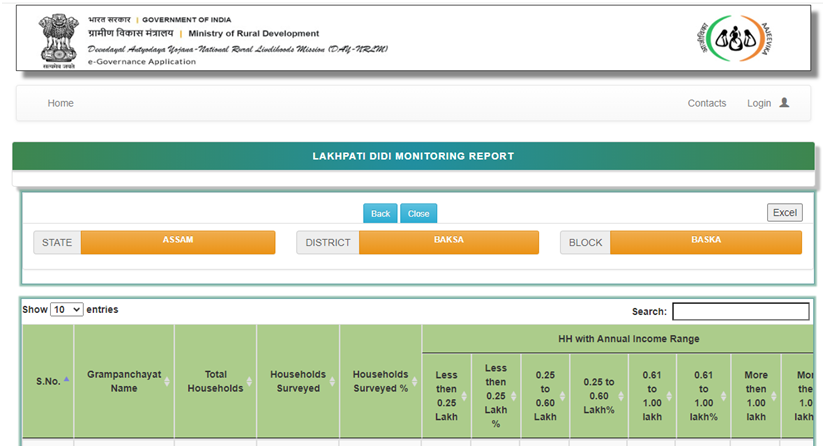The height and width of the screenshot is (448, 825).
Task: Sort by 0.25 to 0.60 Lakh column
Action: [x=562, y=396]
